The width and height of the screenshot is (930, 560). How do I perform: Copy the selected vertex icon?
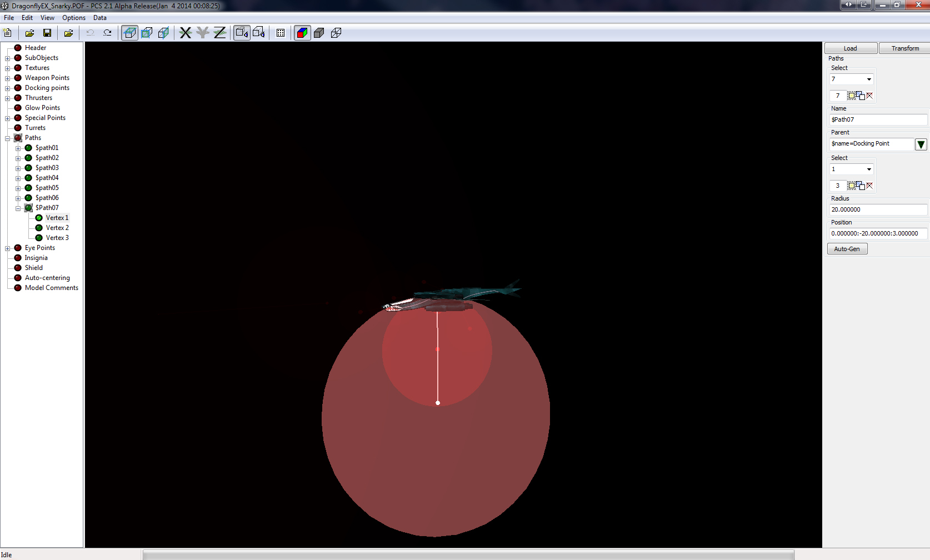click(860, 186)
